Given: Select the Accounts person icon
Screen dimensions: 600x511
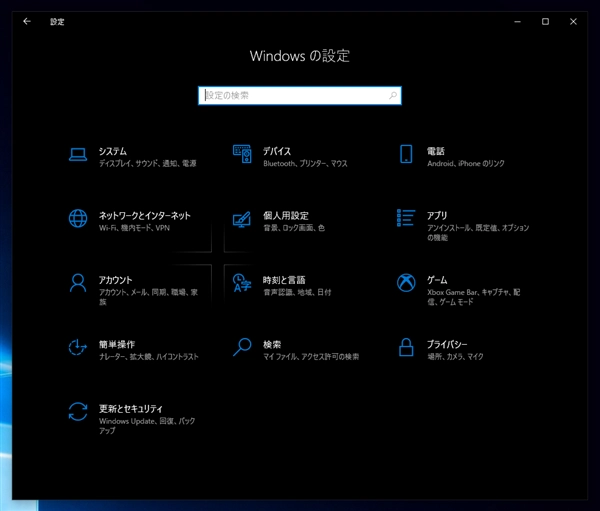Looking at the screenshot, I should point(78,283).
